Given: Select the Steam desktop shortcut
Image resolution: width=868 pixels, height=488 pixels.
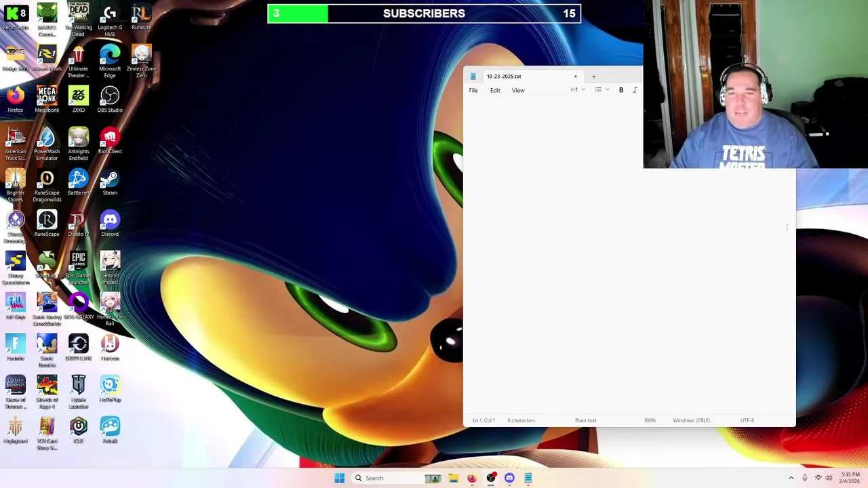Looking at the screenshot, I should (x=110, y=182).
